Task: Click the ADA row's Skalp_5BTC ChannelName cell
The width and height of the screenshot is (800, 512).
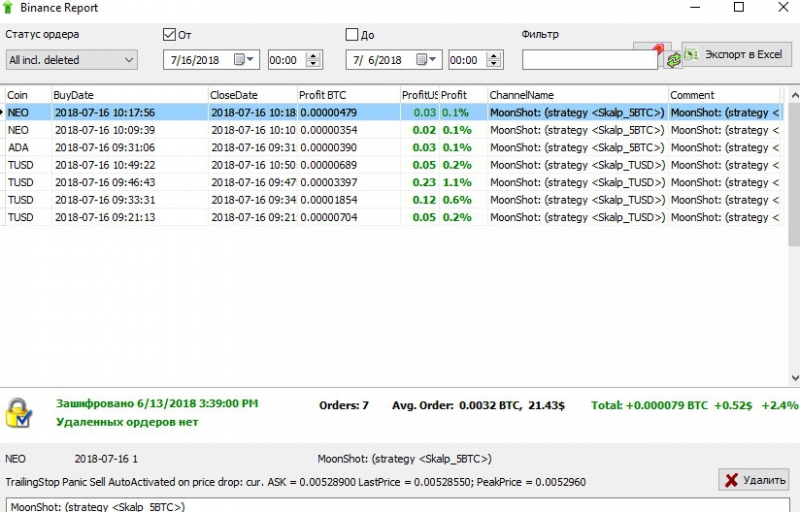Action: pyautogui.click(x=577, y=147)
